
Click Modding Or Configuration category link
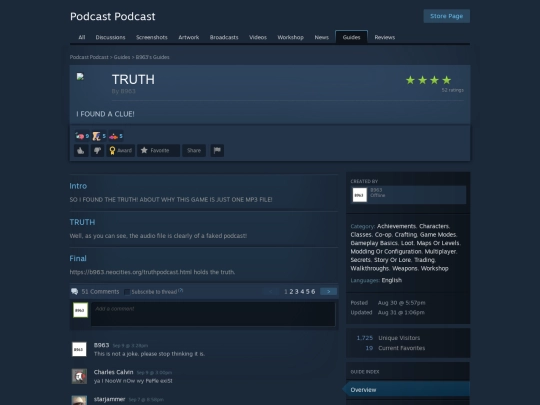386,251
